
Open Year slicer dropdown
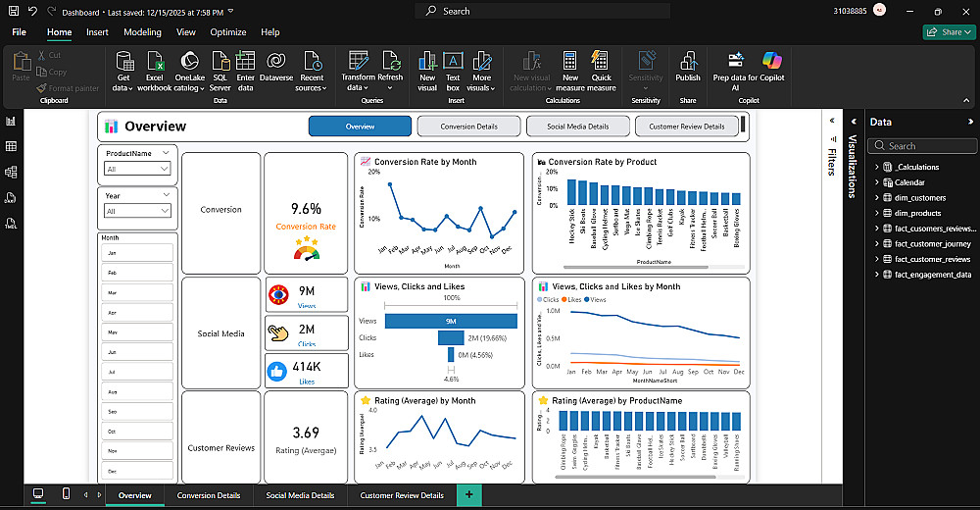[137, 211]
